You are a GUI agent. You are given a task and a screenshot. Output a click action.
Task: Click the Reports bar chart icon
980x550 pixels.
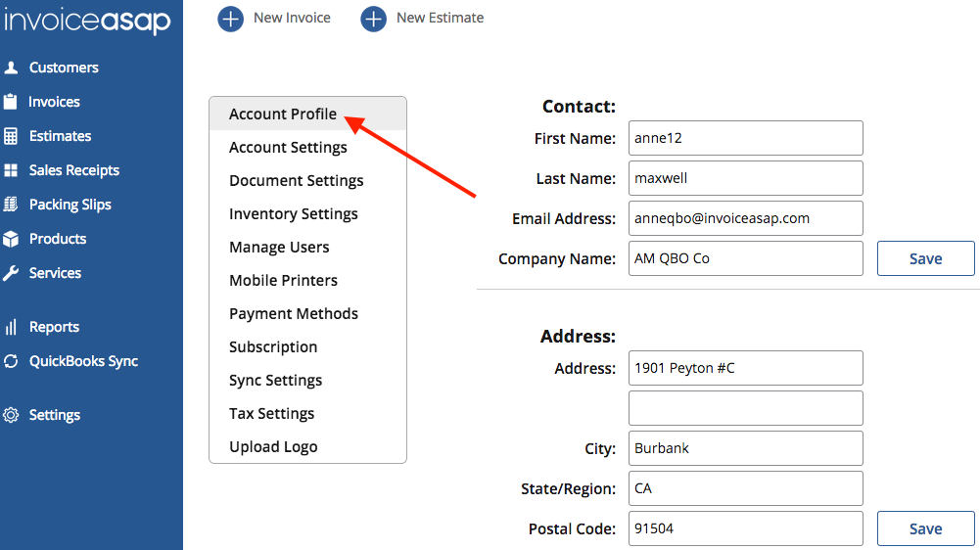pyautogui.click(x=11, y=327)
